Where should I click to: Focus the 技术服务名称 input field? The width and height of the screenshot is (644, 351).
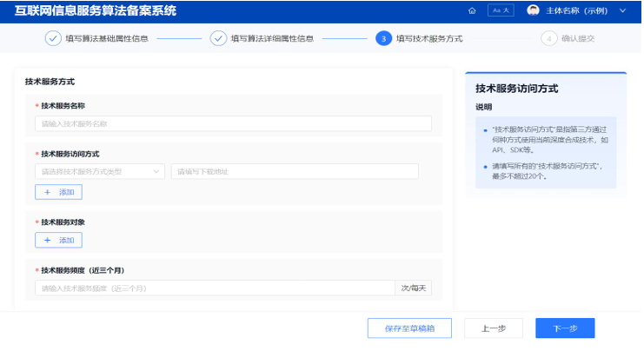(233, 123)
